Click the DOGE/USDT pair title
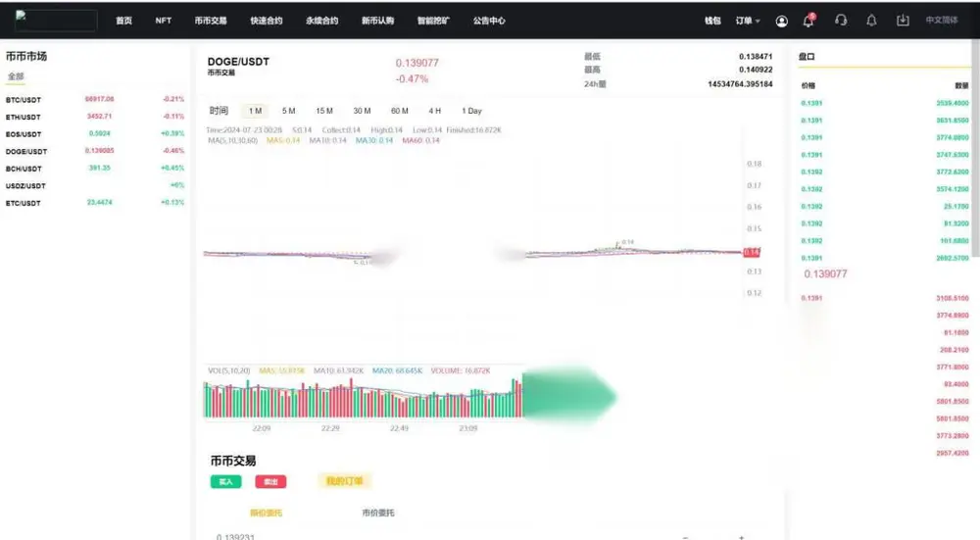 pyautogui.click(x=238, y=61)
